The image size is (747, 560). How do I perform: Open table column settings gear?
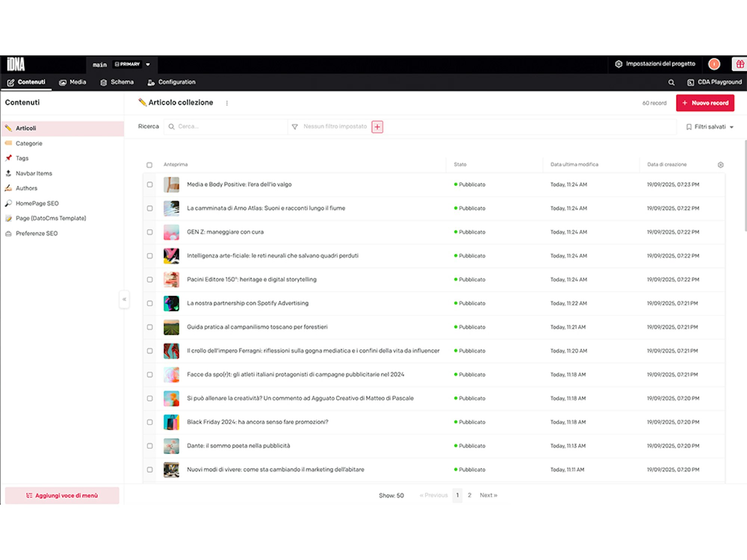720,165
